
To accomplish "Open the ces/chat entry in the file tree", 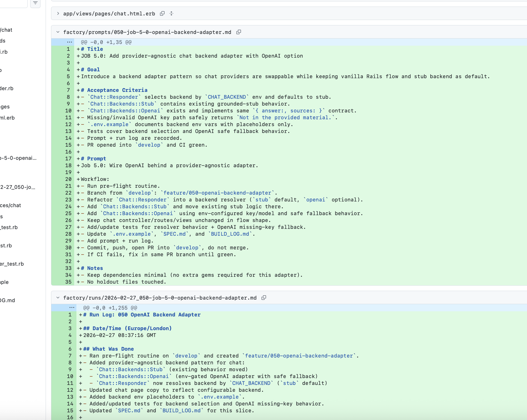I will point(11,205).
